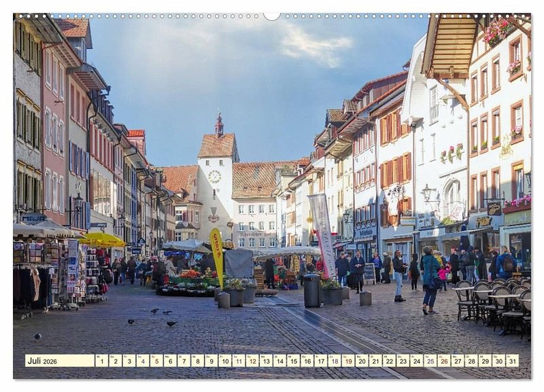
Task: Pick date 8 on the calendar row
Action: tap(197, 361)
